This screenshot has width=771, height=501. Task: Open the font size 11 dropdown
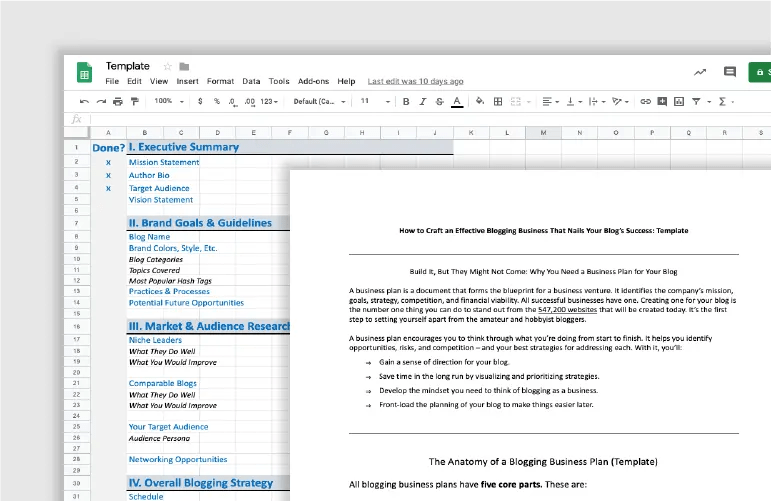(376, 101)
